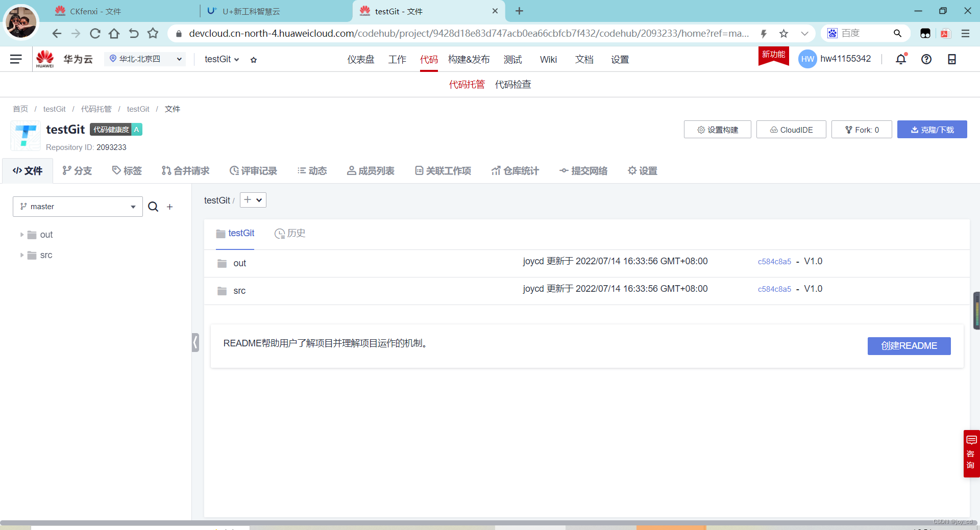Viewport: 980px width, 530px height.
Task: Open a new browser tab
Action: click(519, 11)
